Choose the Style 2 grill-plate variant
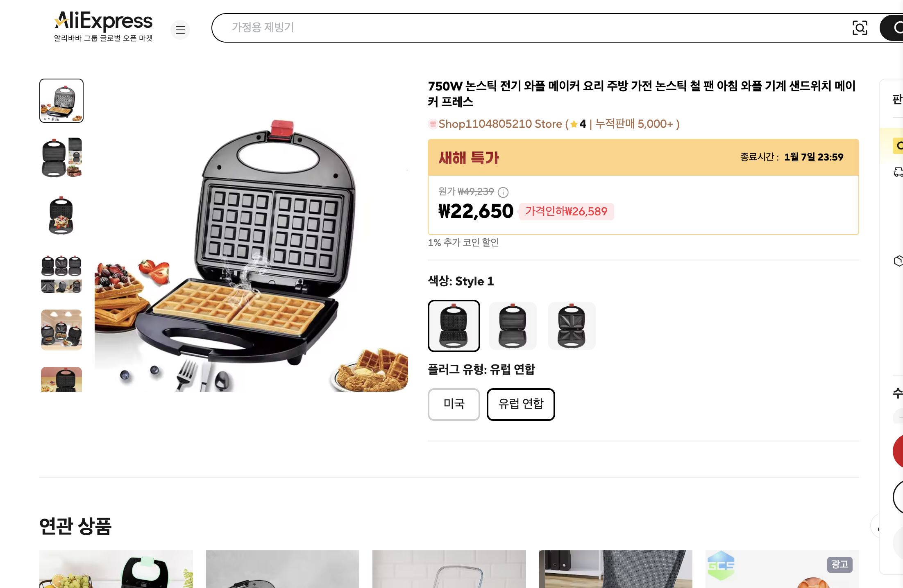903x588 pixels. coord(513,326)
